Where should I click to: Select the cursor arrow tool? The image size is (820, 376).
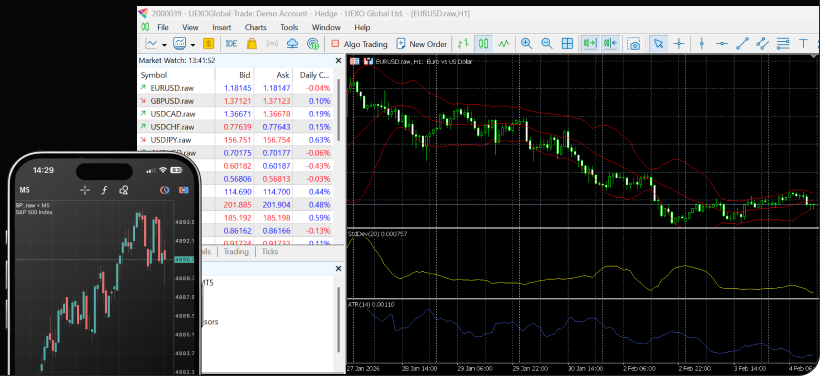658,44
